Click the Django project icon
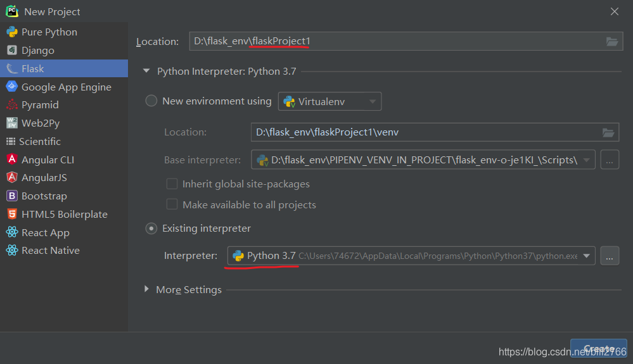The width and height of the screenshot is (633, 364). coord(12,50)
